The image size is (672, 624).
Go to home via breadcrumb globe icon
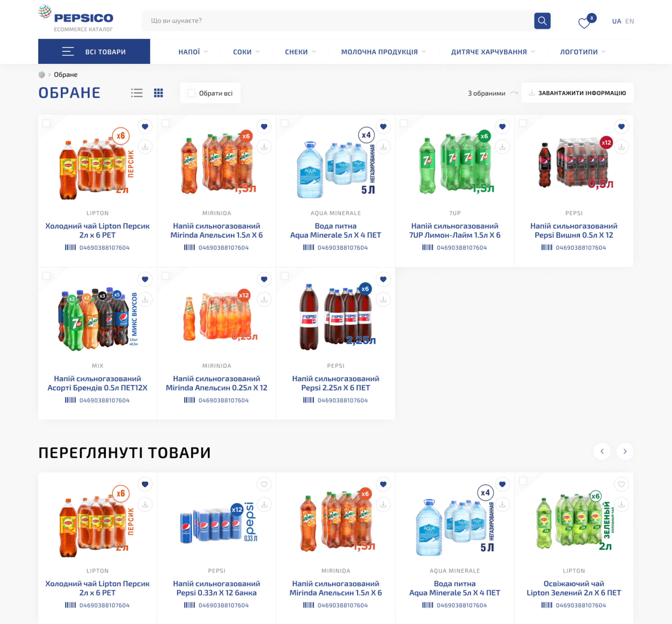[41, 75]
